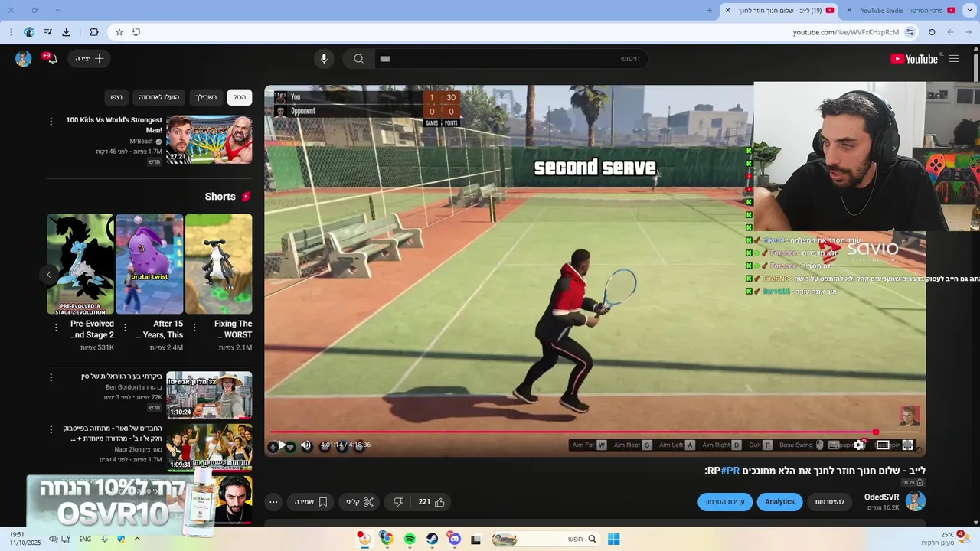Open the Naor Zion video thumbnail (1:09:31)
This screenshot has height=551, width=980.
(209, 447)
